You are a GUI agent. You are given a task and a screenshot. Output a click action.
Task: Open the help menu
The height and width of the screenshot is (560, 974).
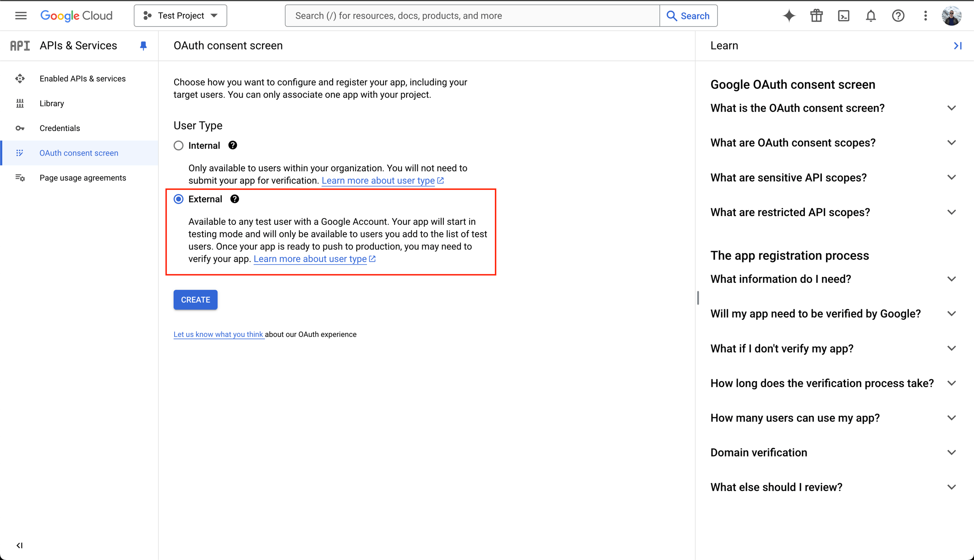pyautogui.click(x=898, y=15)
